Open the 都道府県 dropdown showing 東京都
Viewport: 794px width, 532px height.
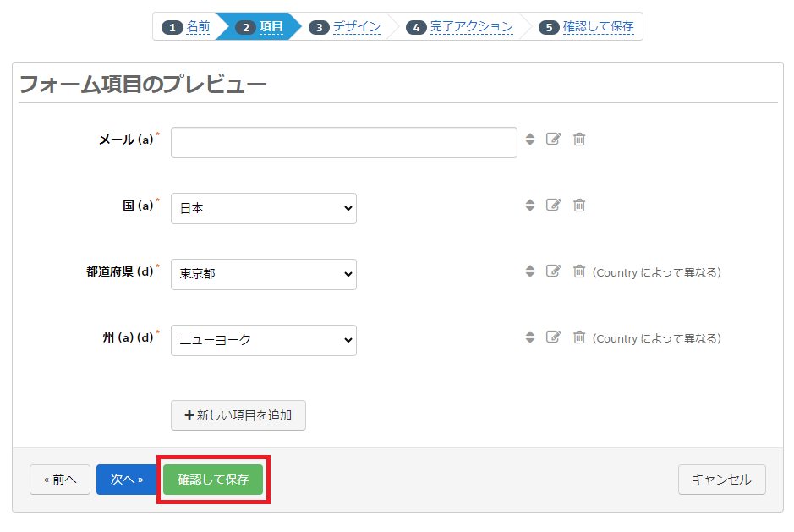pos(264,274)
